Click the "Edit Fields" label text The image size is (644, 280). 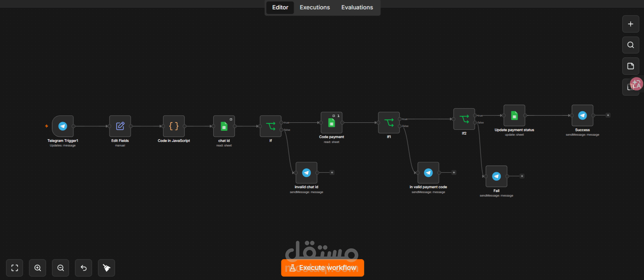pos(120,141)
